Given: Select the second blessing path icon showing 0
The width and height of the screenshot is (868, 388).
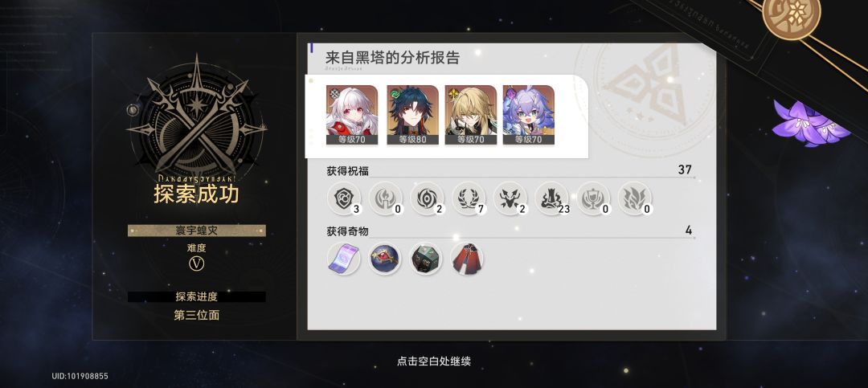Looking at the screenshot, I should coord(385,198).
